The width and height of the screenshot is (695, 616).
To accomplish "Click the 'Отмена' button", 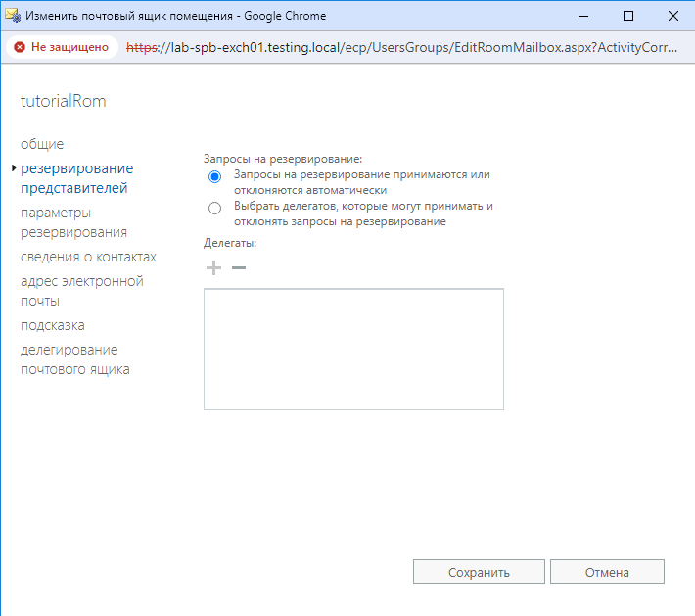I will click(607, 572).
